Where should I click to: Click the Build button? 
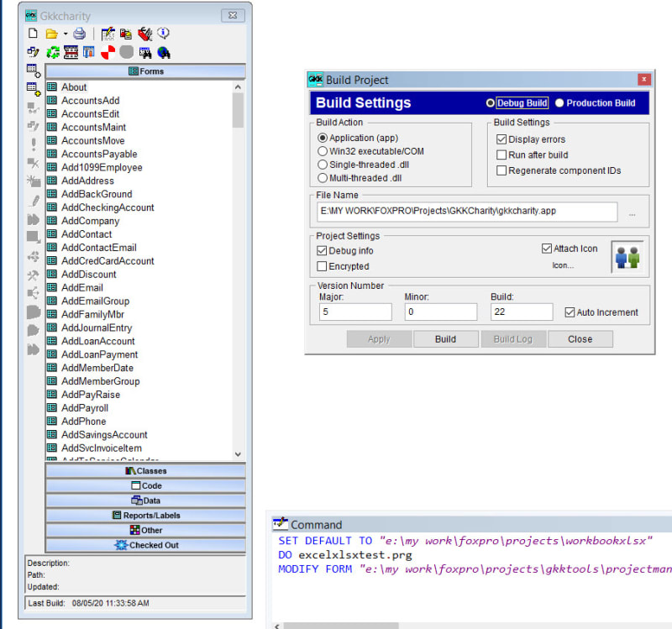(x=446, y=339)
